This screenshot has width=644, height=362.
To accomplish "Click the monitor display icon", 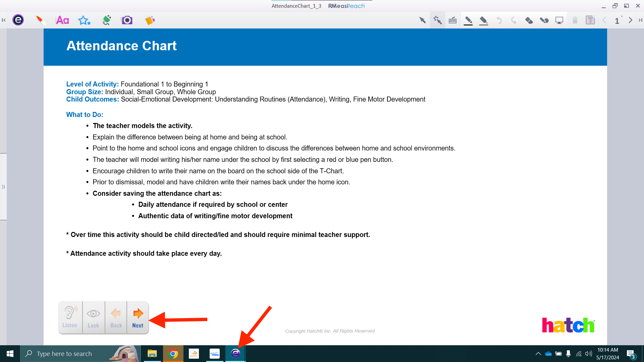I will (x=559, y=20).
